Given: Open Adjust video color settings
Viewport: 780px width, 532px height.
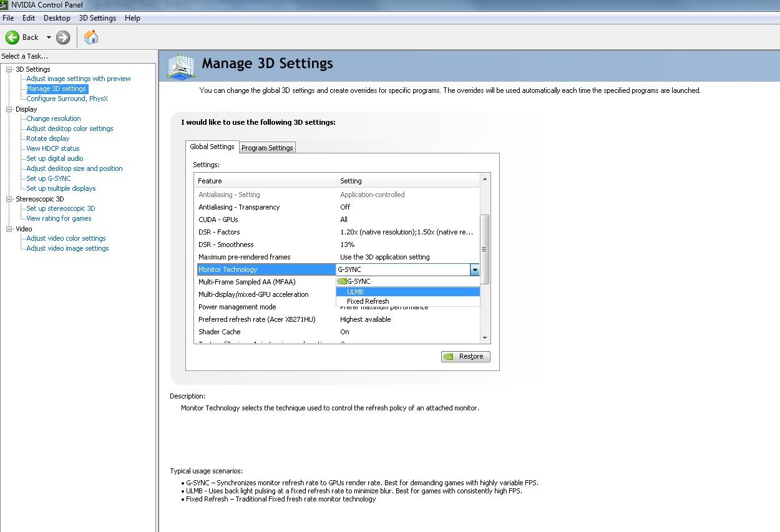Looking at the screenshot, I should click(66, 238).
